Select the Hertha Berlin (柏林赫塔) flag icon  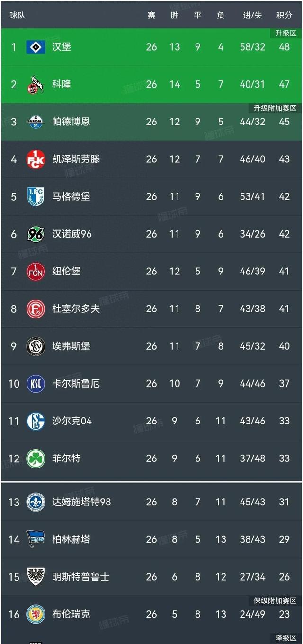36,539
